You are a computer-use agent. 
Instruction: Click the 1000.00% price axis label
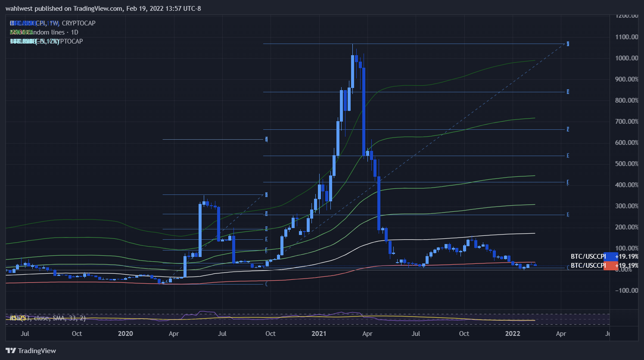point(627,58)
